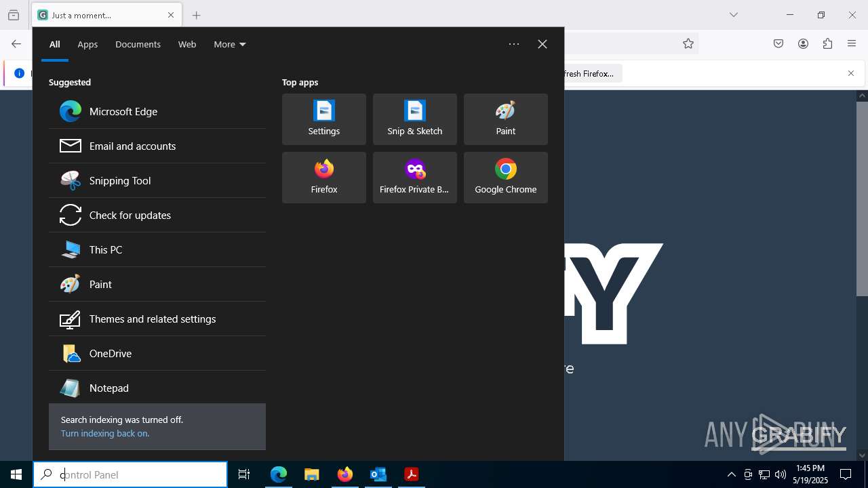Open Firefox extensions icon
The image size is (868, 488).
[x=827, y=43]
